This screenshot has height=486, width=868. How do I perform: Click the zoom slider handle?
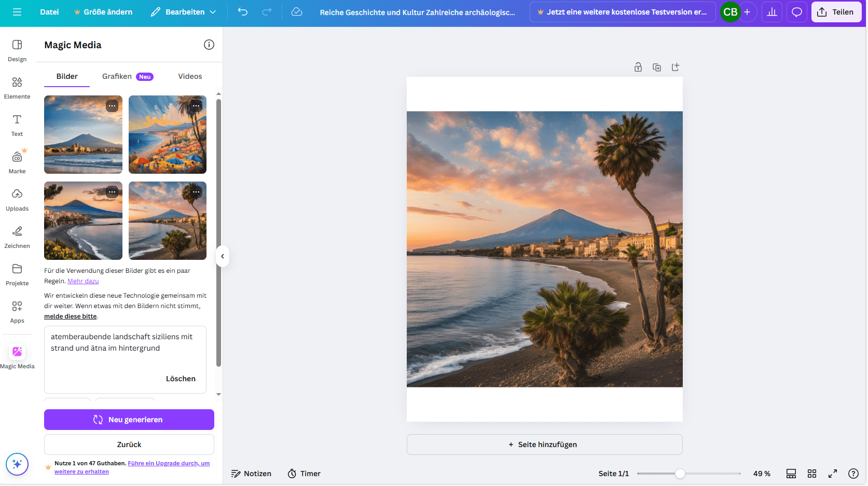point(680,474)
